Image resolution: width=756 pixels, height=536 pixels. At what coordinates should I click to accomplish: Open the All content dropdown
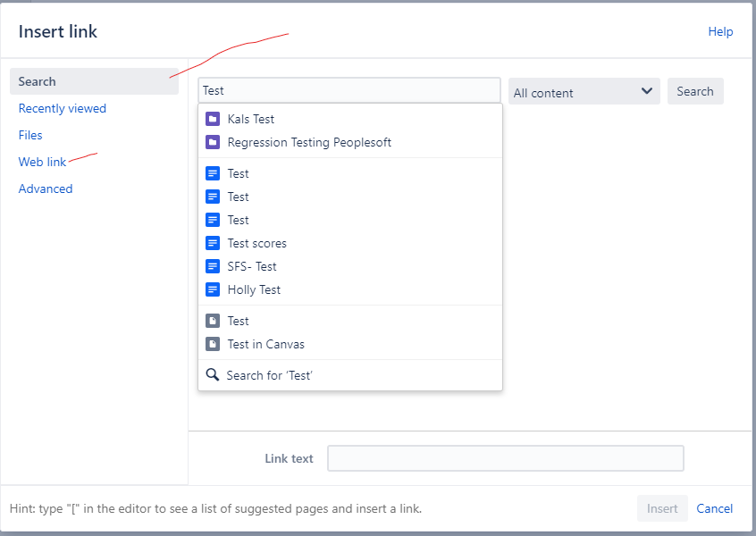pyautogui.click(x=584, y=91)
